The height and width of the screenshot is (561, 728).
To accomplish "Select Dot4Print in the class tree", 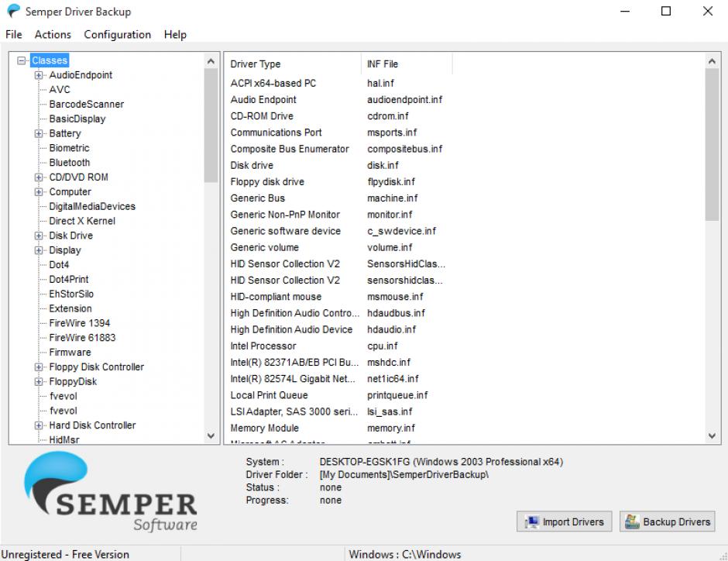I will [x=69, y=280].
